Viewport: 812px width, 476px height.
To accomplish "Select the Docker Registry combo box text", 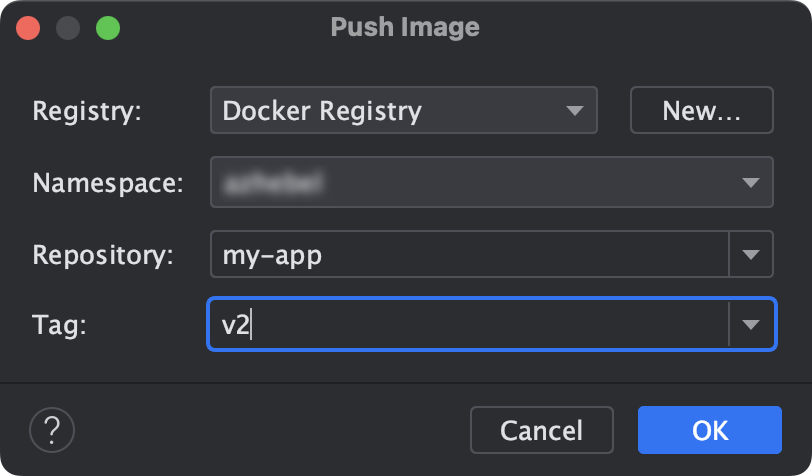I will [x=322, y=110].
